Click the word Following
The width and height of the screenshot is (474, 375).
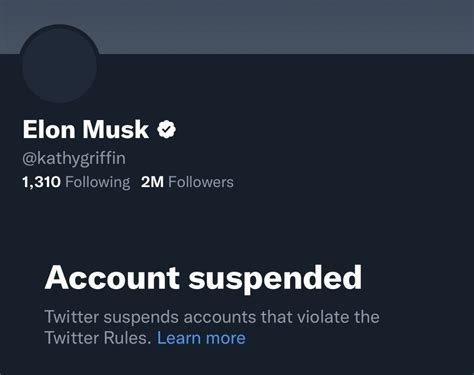[x=98, y=182]
